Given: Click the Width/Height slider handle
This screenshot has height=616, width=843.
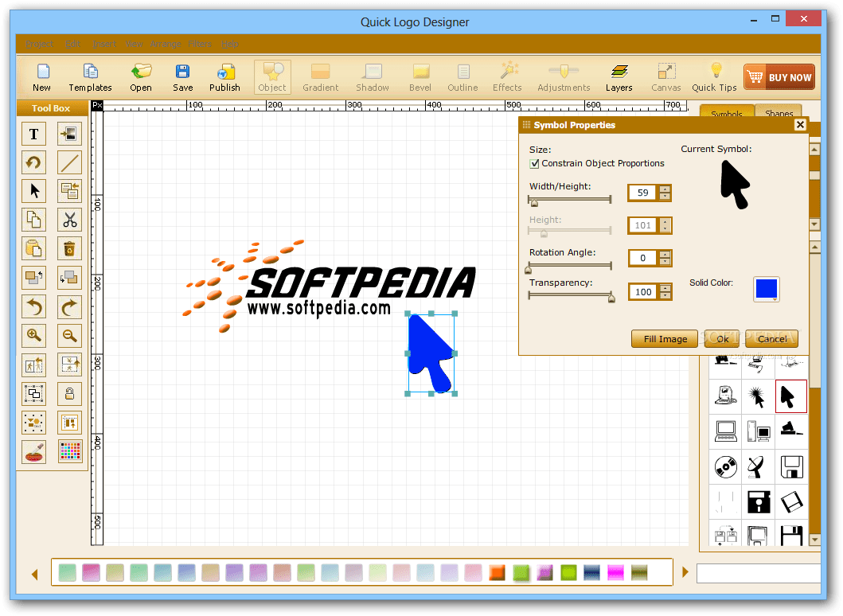Looking at the screenshot, I should (534, 202).
